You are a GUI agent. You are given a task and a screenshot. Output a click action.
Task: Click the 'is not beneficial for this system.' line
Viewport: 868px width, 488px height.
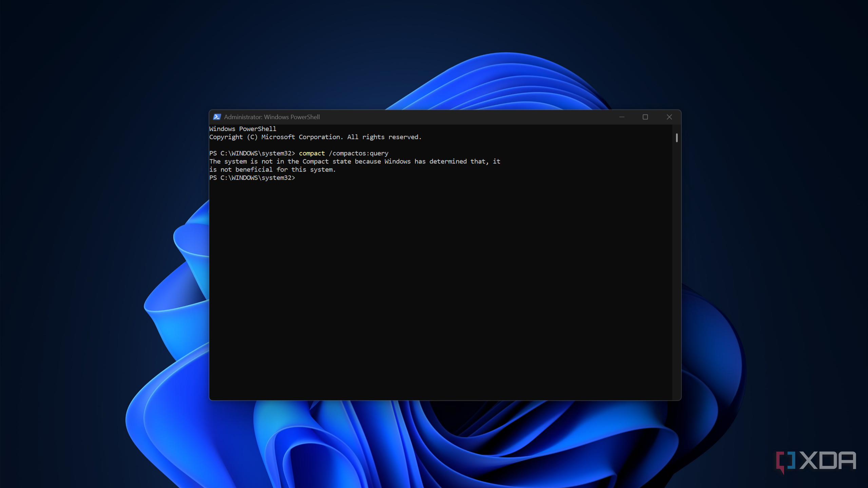point(272,170)
